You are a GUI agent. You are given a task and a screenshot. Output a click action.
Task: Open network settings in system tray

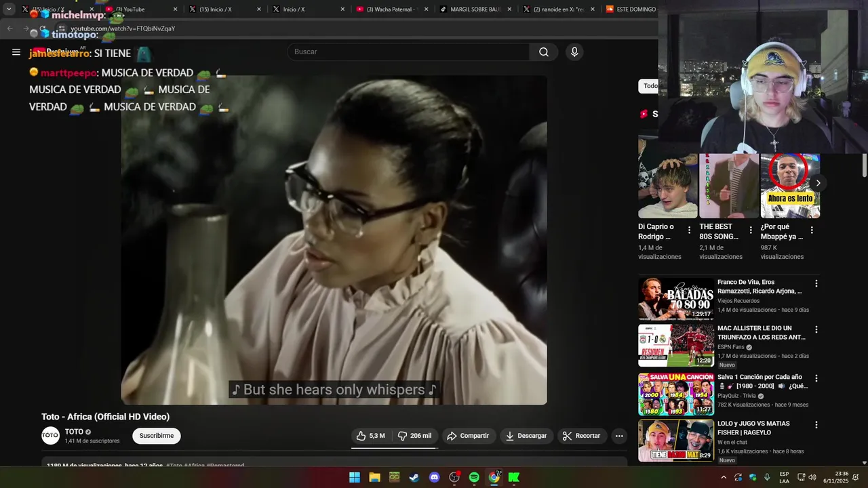[801, 477]
